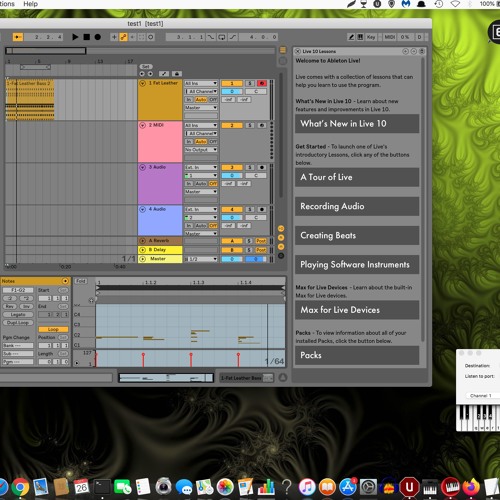Solo the 4 Audio track
This screenshot has width=500, height=500.
click(x=250, y=209)
